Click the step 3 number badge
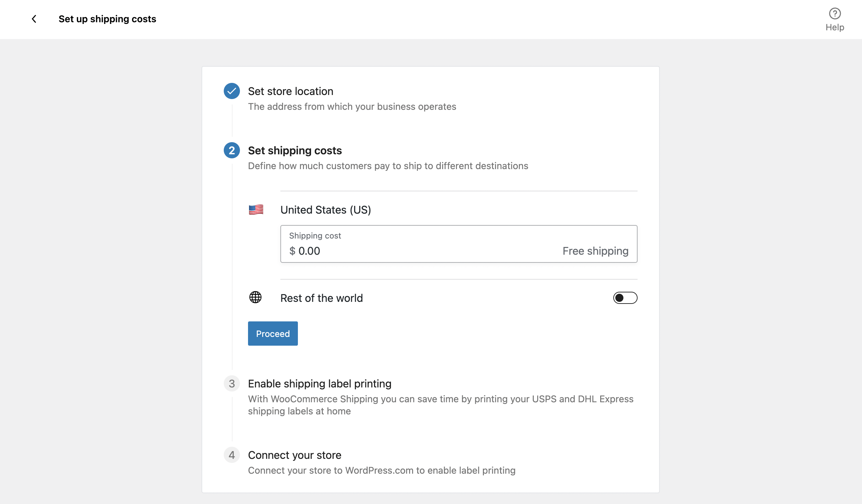This screenshot has width=862, height=504. 232,384
